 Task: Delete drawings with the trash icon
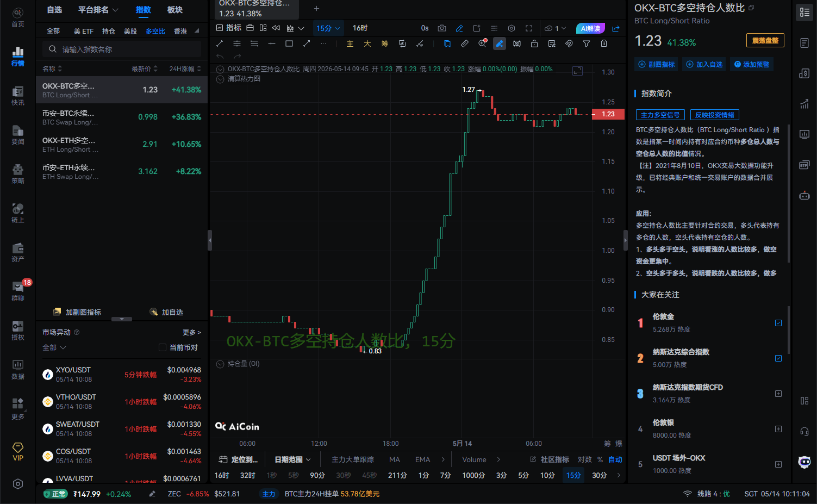click(604, 43)
